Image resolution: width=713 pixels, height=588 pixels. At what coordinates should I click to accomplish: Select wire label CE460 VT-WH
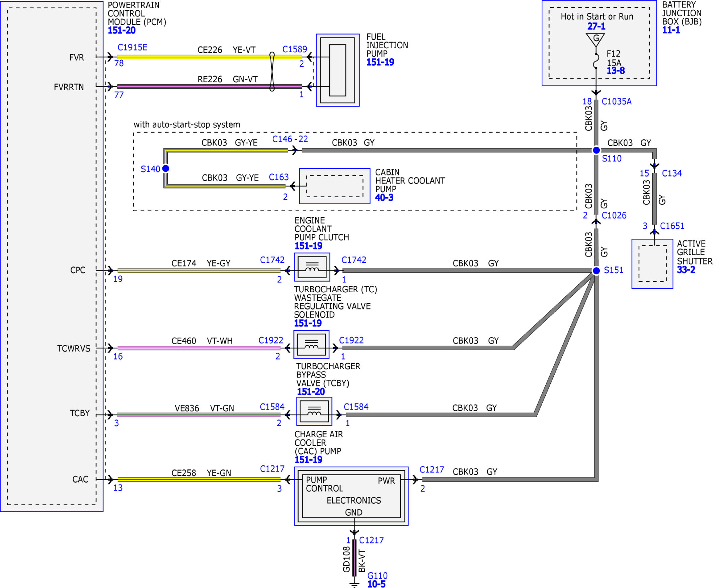click(202, 341)
